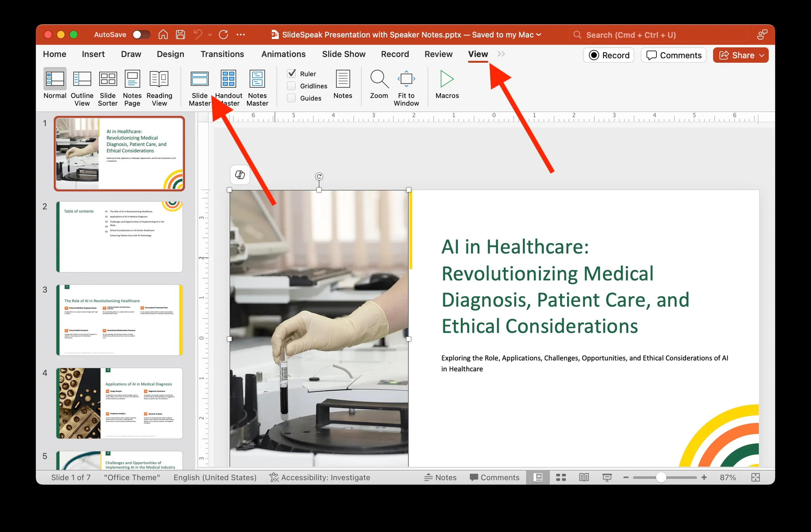Expand the Undo history dropdown arrow
Image resolution: width=811 pixels, height=532 pixels.
pos(210,35)
